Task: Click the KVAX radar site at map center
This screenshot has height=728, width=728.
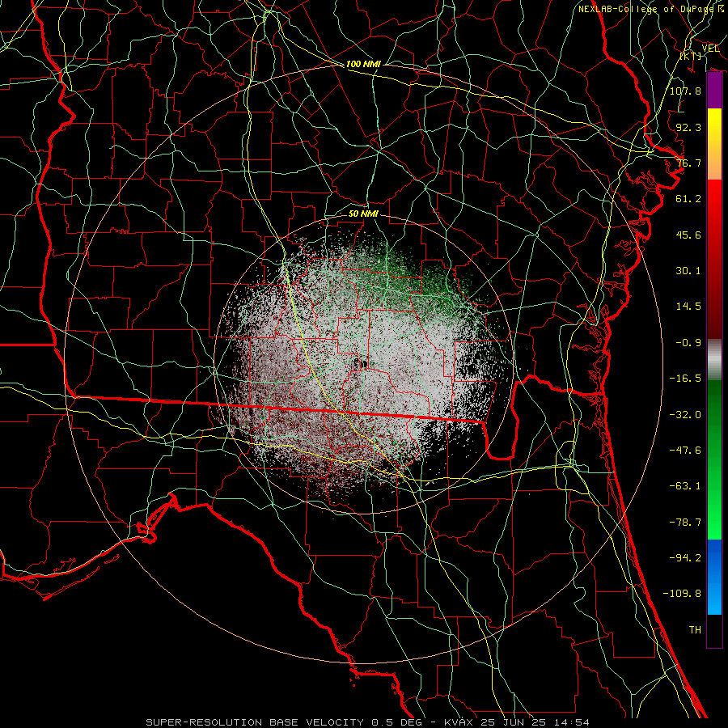Action: 363,364
